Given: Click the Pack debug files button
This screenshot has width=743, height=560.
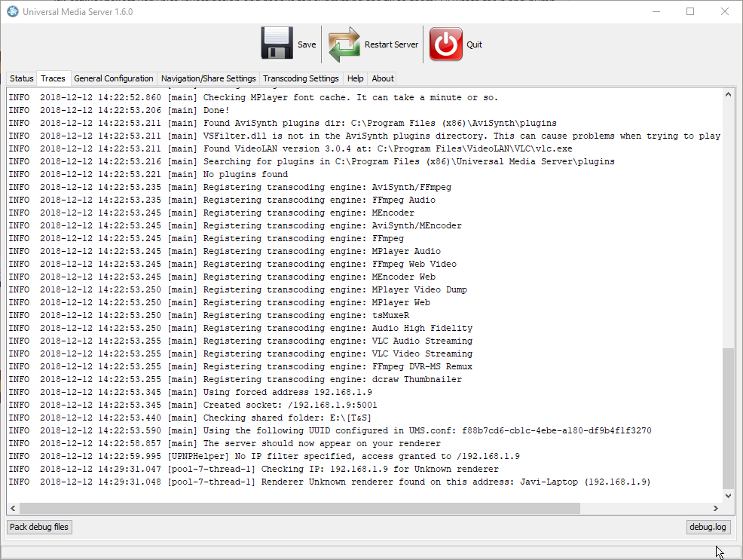Looking at the screenshot, I should click(x=39, y=527).
